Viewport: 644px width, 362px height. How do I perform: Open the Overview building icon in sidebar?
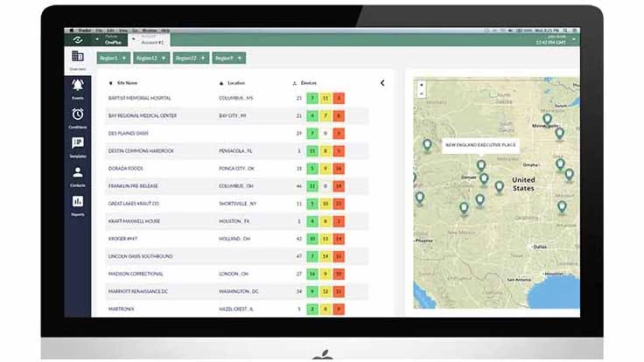[78, 58]
